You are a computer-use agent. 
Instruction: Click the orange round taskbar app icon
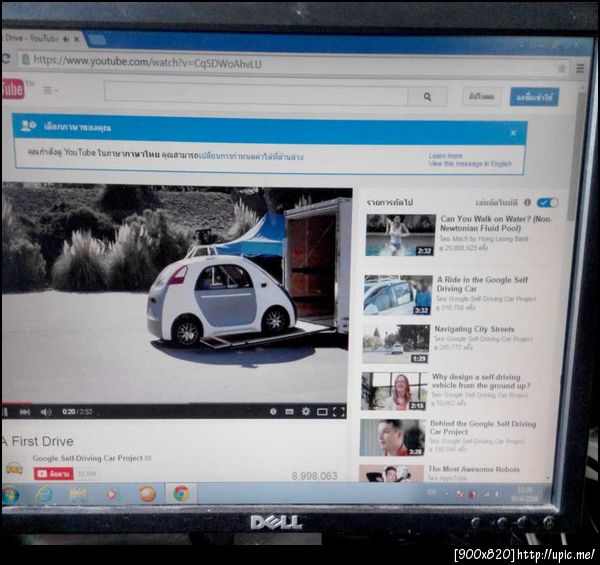(x=147, y=494)
